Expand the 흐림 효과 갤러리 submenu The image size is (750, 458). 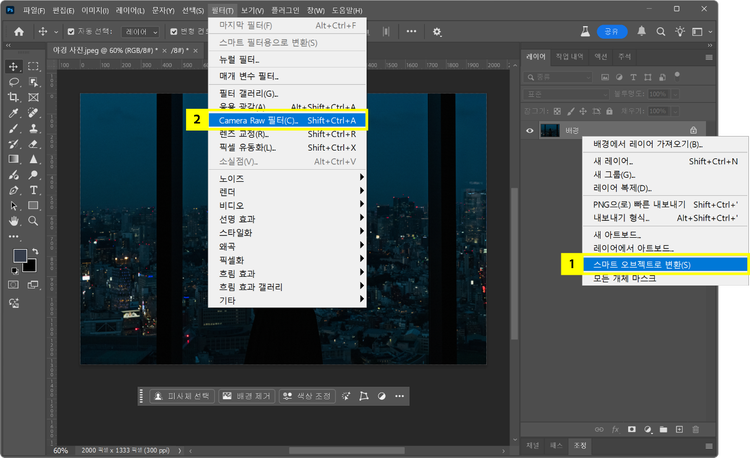tap(287, 287)
